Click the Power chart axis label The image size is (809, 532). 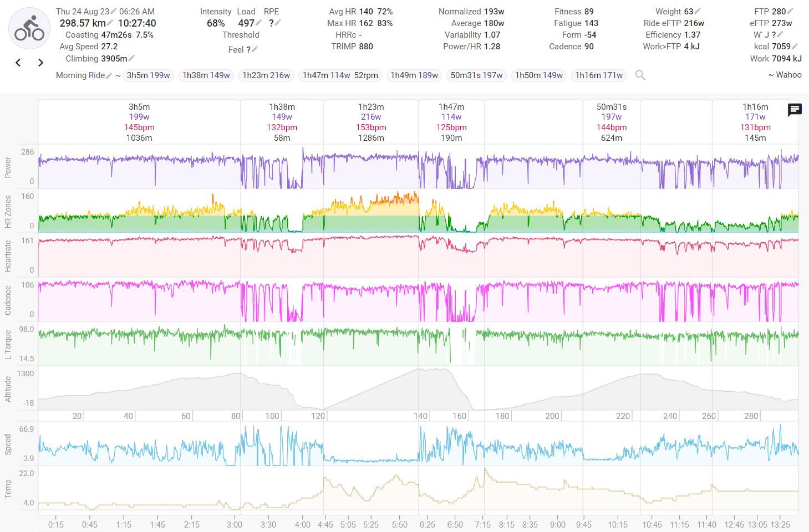point(8,167)
